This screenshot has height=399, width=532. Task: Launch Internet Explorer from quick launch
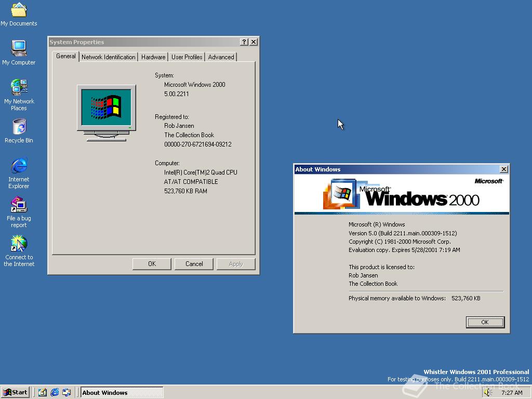pos(54,393)
